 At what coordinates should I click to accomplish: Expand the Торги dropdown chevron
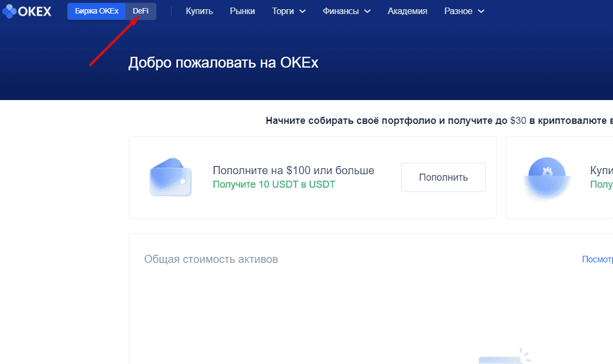(302, 11)
